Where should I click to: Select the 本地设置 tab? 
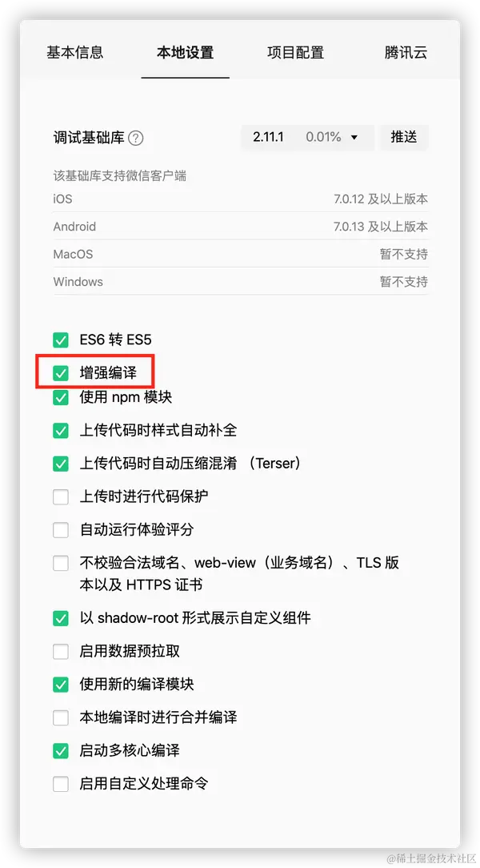[186, 53]
